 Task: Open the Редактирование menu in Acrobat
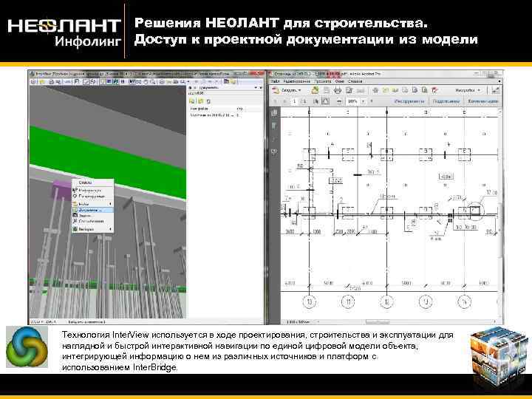click(296, 81)
